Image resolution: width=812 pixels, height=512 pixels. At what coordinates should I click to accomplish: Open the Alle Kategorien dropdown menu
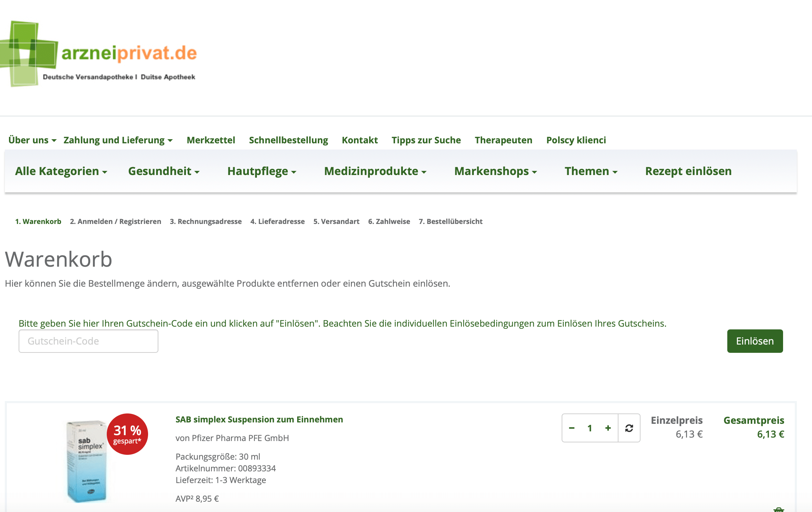coord(61,171)
